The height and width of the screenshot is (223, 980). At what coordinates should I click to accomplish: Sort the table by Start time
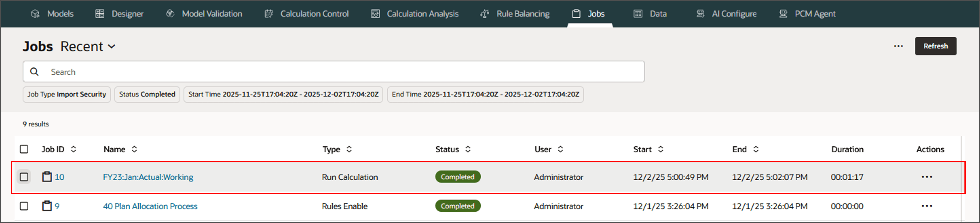click(x=661, y=149)
